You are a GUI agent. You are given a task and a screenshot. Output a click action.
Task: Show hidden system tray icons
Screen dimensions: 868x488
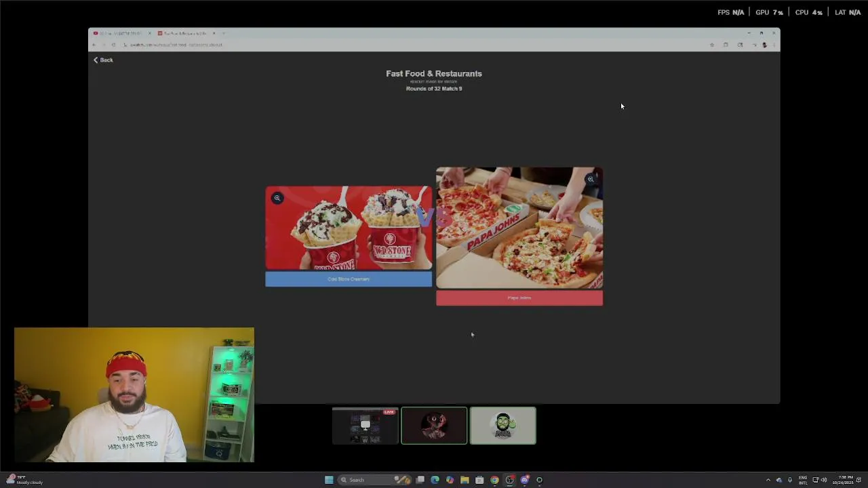[768, 480]
